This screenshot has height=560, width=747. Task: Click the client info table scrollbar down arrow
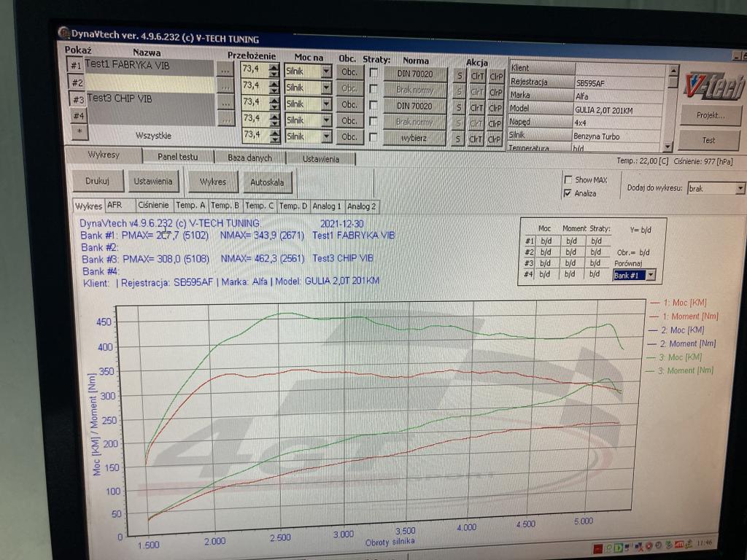pos(668,146)
